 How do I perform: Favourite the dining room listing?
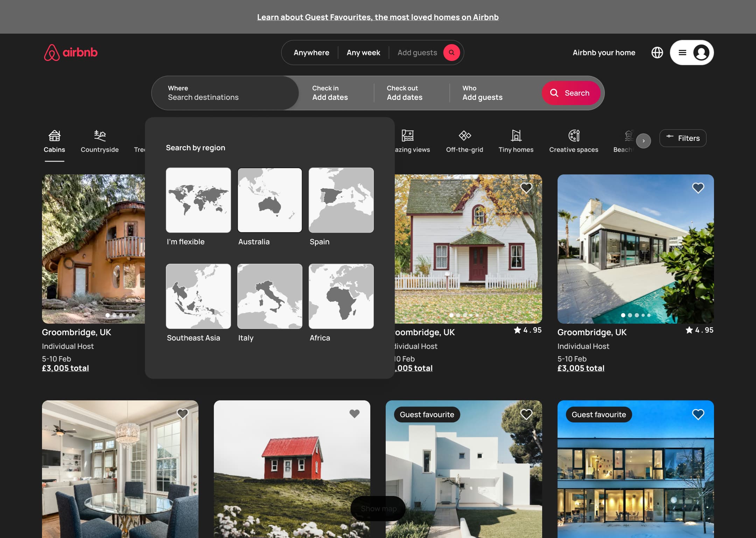pyautogui.click(x=182, y=414)
